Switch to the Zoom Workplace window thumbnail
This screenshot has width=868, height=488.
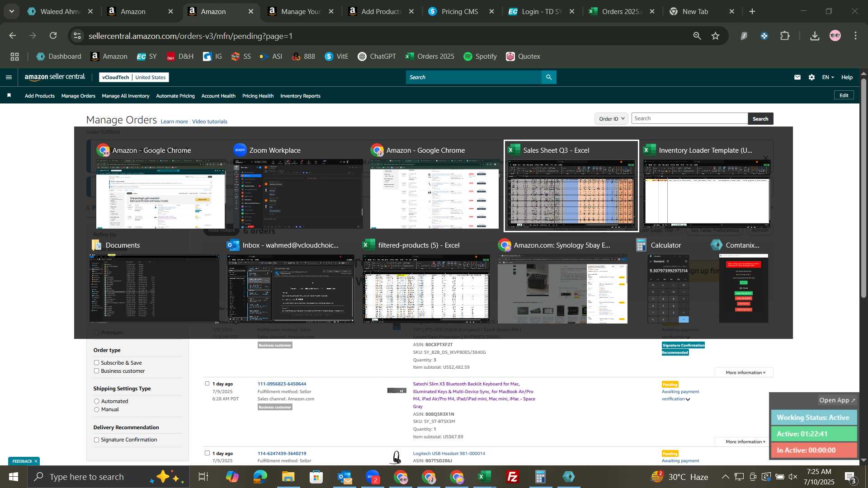298,186
